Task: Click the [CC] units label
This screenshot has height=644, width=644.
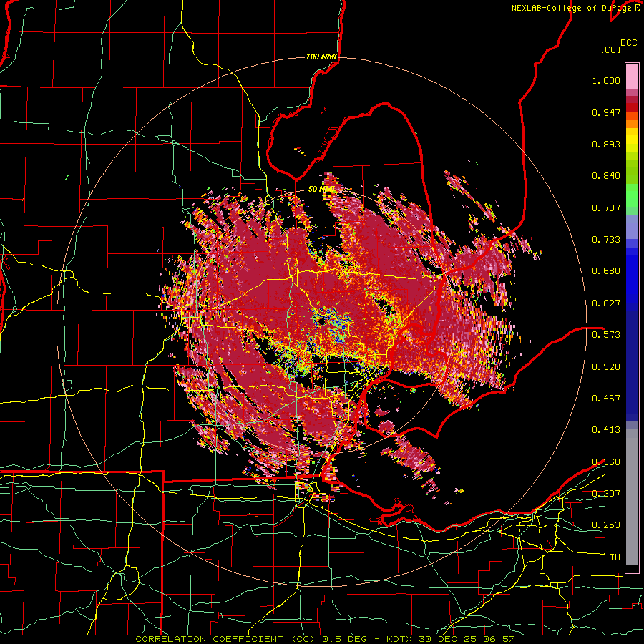Action: 610,49
